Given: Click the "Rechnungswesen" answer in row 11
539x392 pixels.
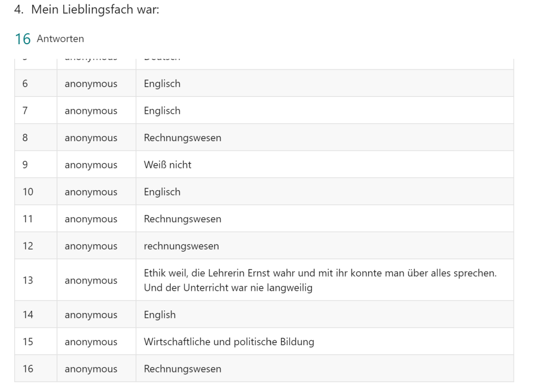Looking at the screenshot, I should pyautogui.click(x=182, y=219).
